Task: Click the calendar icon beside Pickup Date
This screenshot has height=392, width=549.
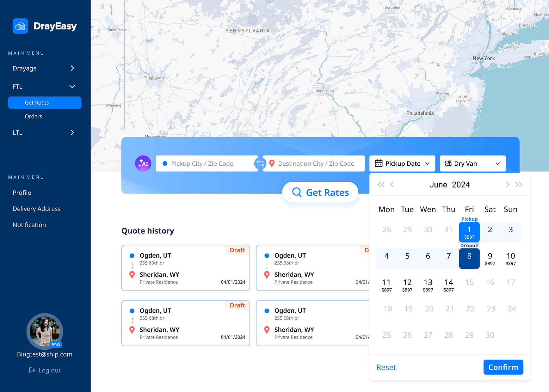Action: (379, 163)
